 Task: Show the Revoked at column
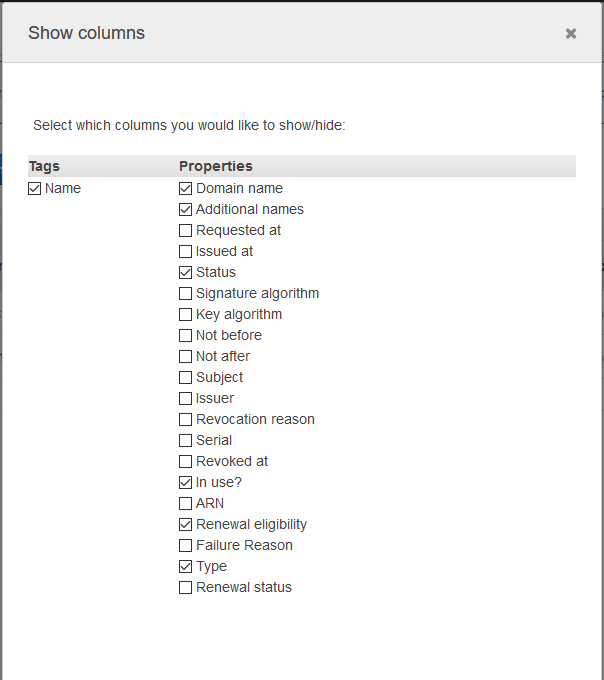(185, 461)
